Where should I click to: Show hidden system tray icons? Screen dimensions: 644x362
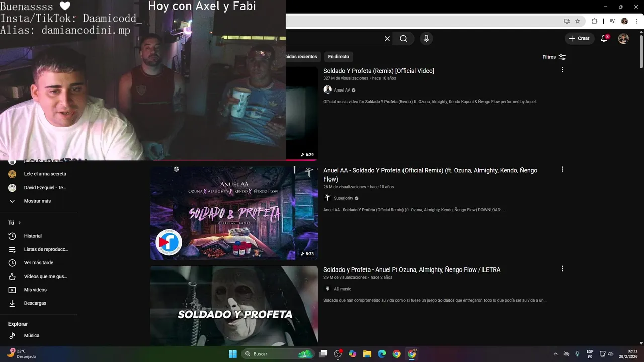click(555, 354)
